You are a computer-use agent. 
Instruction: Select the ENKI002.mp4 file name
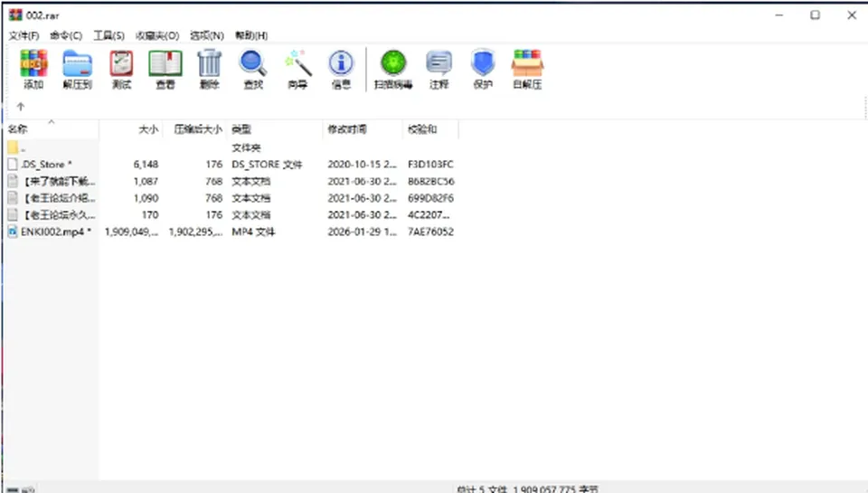click(x=55, y=232)
